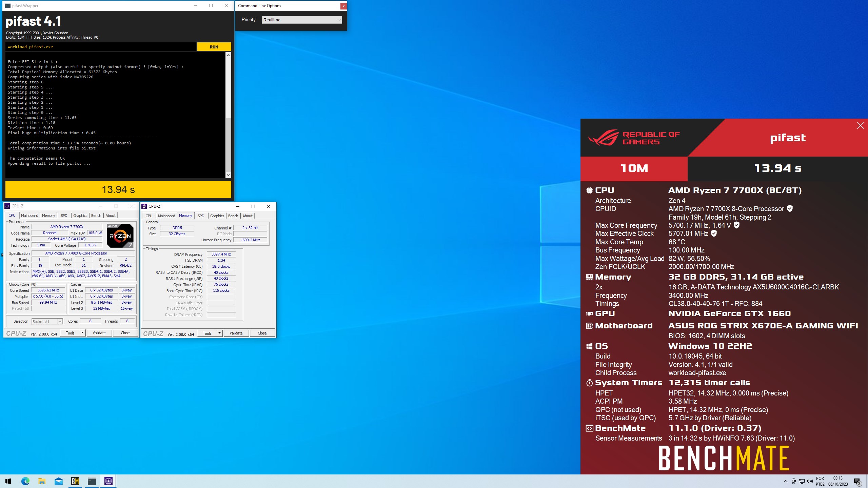Open About tab in left CPU-Z window
The height and width of the screenshot is (488, 868).
point(111,216)
